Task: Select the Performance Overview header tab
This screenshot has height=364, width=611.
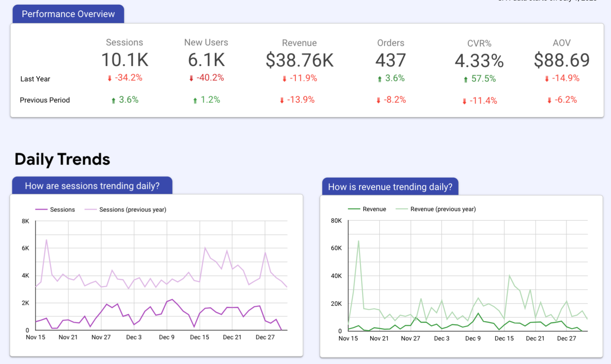Action: [68, 14]
